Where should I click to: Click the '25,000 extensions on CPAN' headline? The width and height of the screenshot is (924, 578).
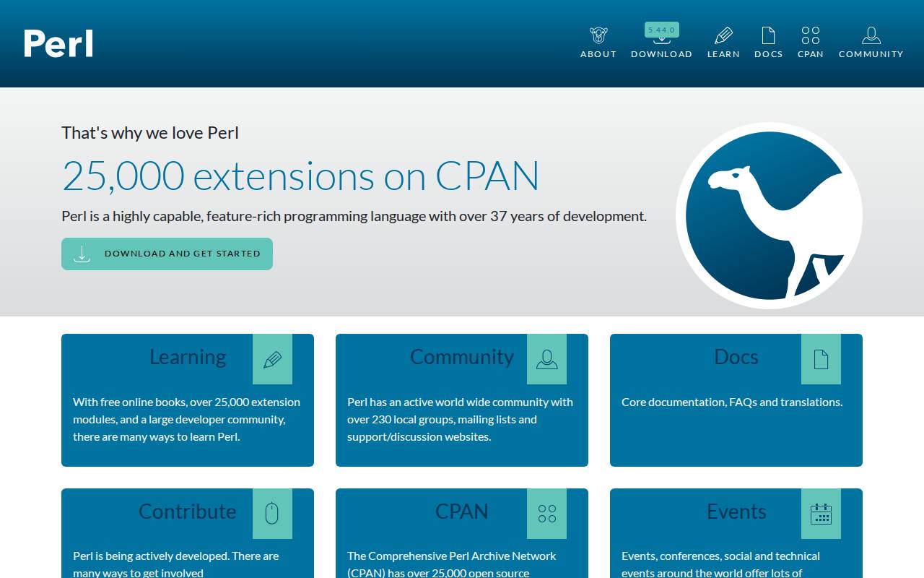[x=301, y=176]
